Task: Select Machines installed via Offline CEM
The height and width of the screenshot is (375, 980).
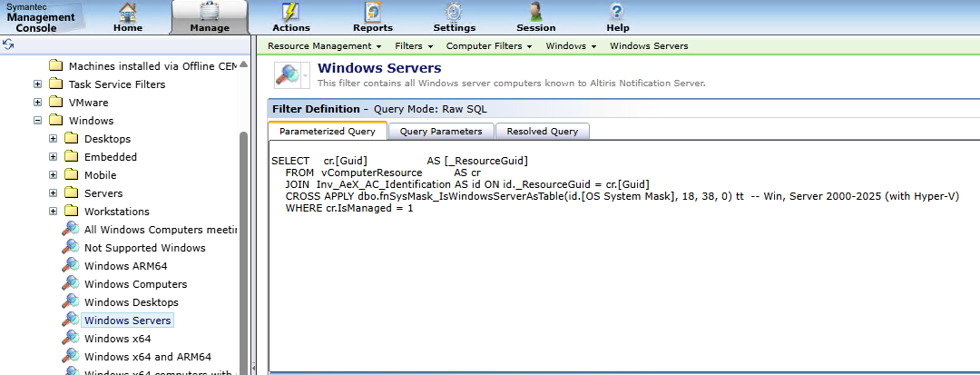Action: 152,65
